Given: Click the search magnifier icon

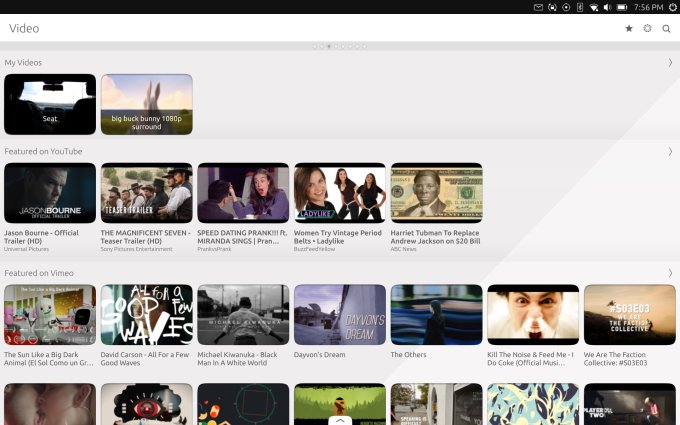Looking at the screenshot, I should 666,28.
